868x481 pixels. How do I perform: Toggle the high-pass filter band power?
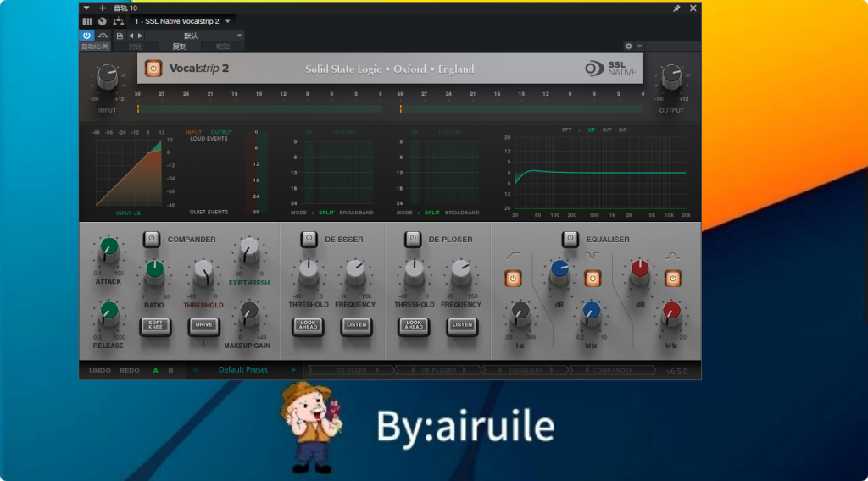(513, 279)
